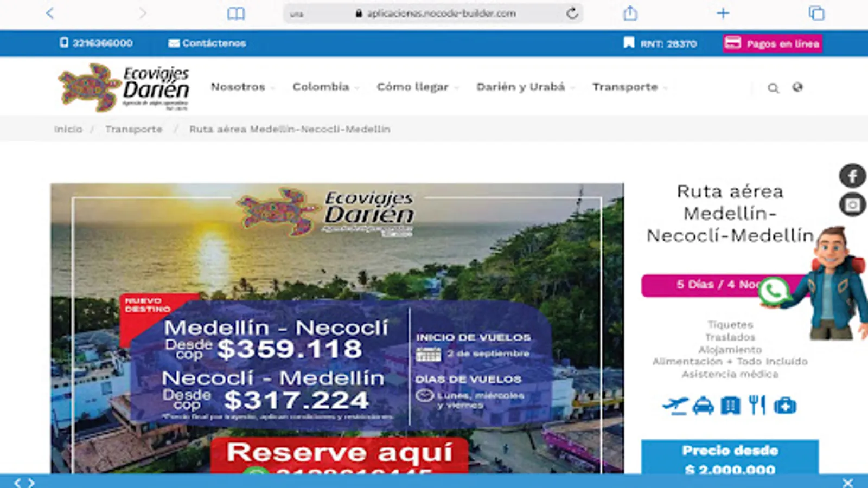Click the Traslados text in the sidebar
The width and height of the screenshot is (868, 488).
coord(730,337)
